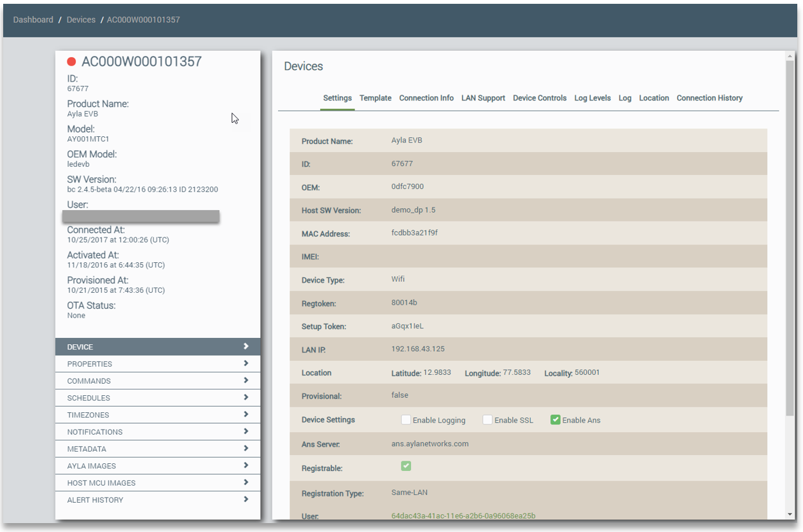The height and width of the screenshot is (532, 803).
Task: Expand the AYLA IMAGES section chevron
Action: pyautogui.click(x=246, y=465)
